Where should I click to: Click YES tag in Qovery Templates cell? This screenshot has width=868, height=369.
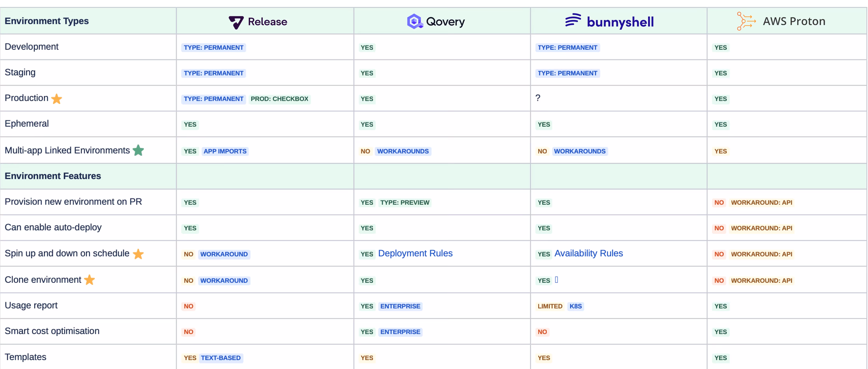click(x=367, y=358)
